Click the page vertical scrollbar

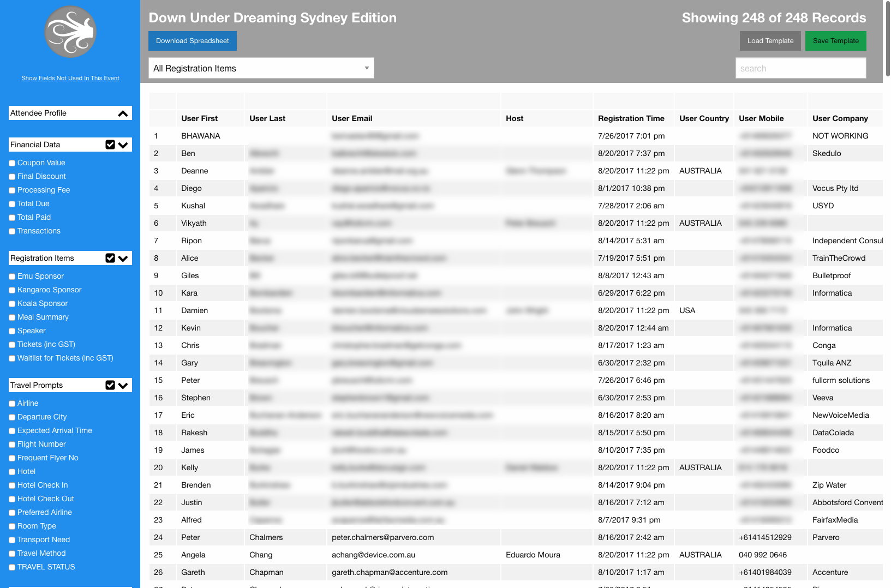pos(887,38)
